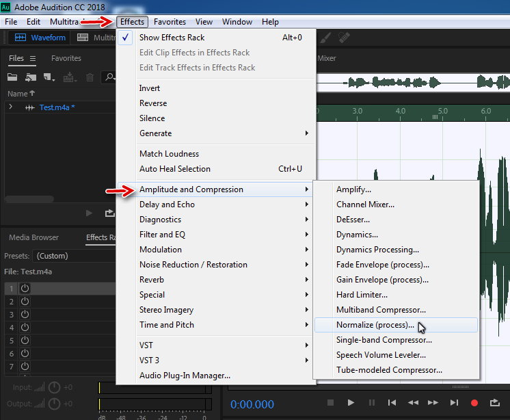Expand the Test.m4a file entry

(11, 107)
